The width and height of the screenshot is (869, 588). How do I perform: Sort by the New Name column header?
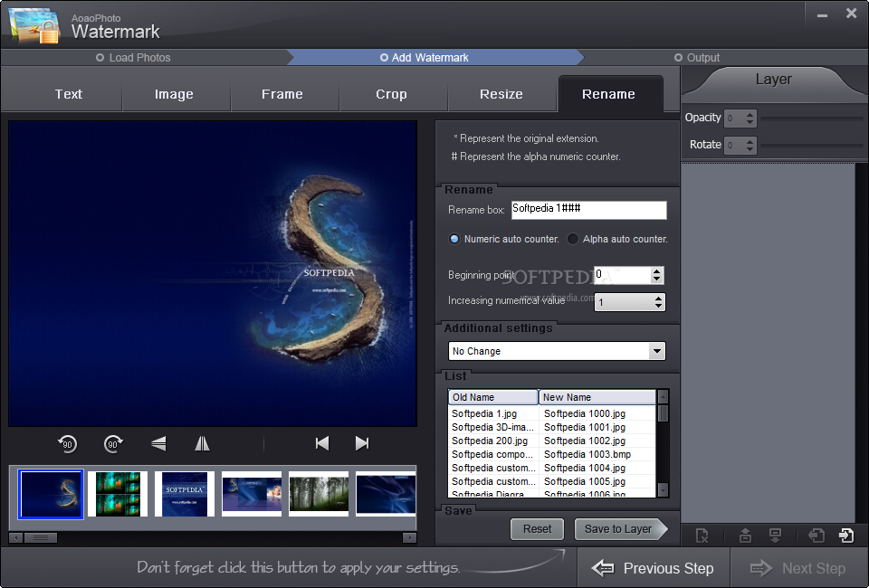point(597,397)
